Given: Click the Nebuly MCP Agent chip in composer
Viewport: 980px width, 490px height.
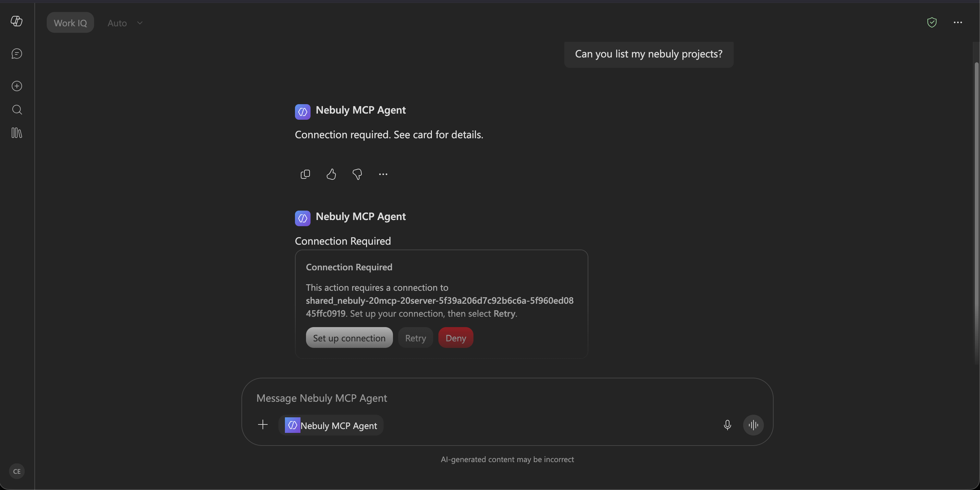Looking at the screenshot, I should [331, 425].
